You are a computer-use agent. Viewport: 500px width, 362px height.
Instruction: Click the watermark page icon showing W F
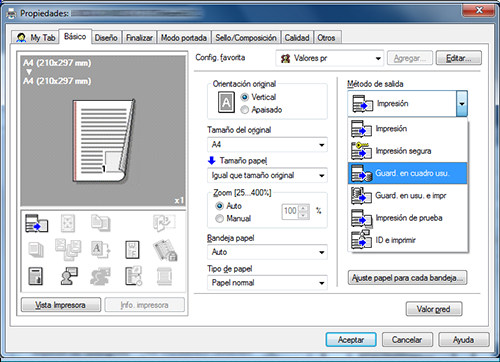coord(132,250)
